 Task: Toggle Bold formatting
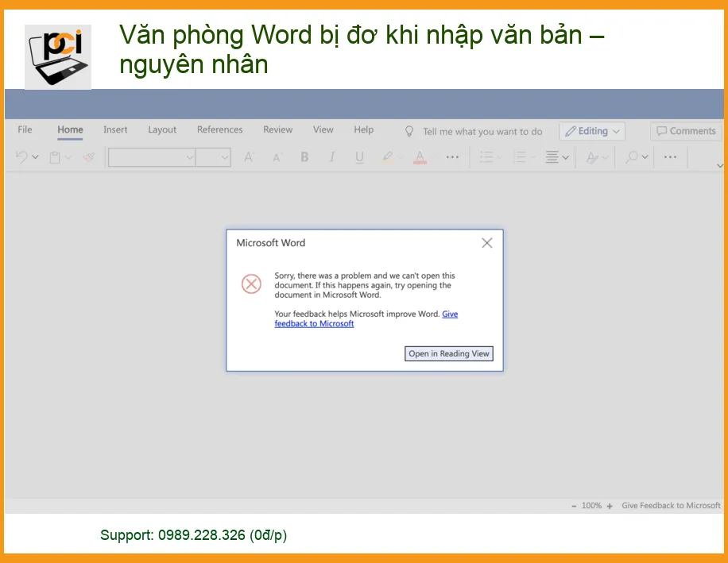(304, 157)
